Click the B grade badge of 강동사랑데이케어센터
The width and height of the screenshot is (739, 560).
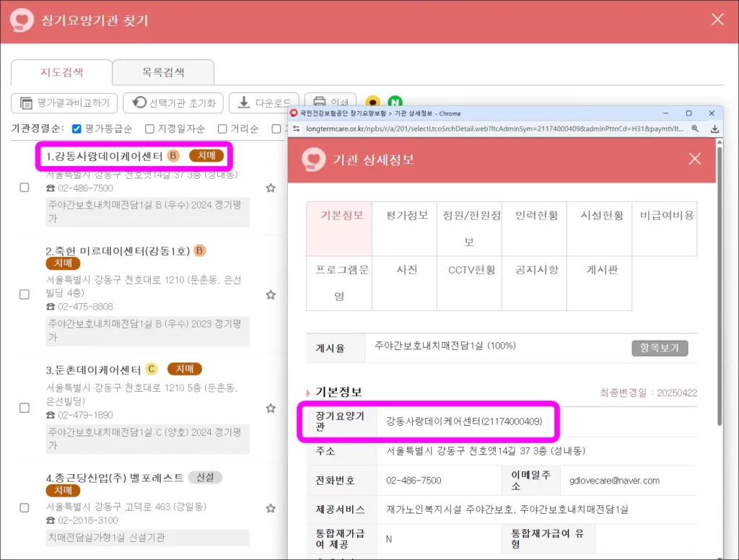(x=173, y=156)
